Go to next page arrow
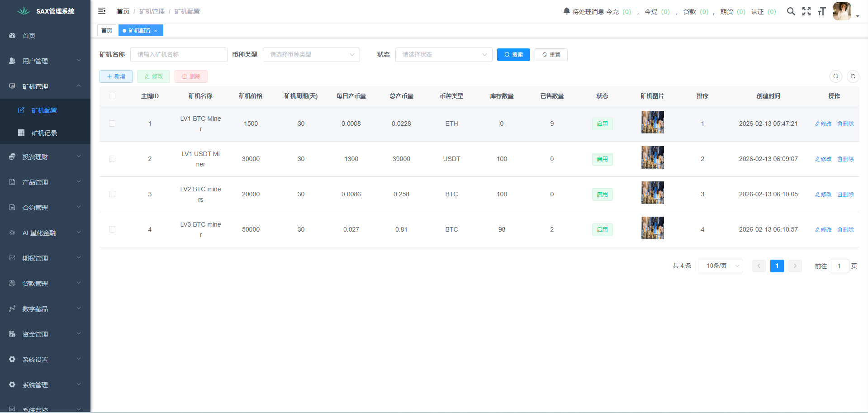 tap(795, 266)
